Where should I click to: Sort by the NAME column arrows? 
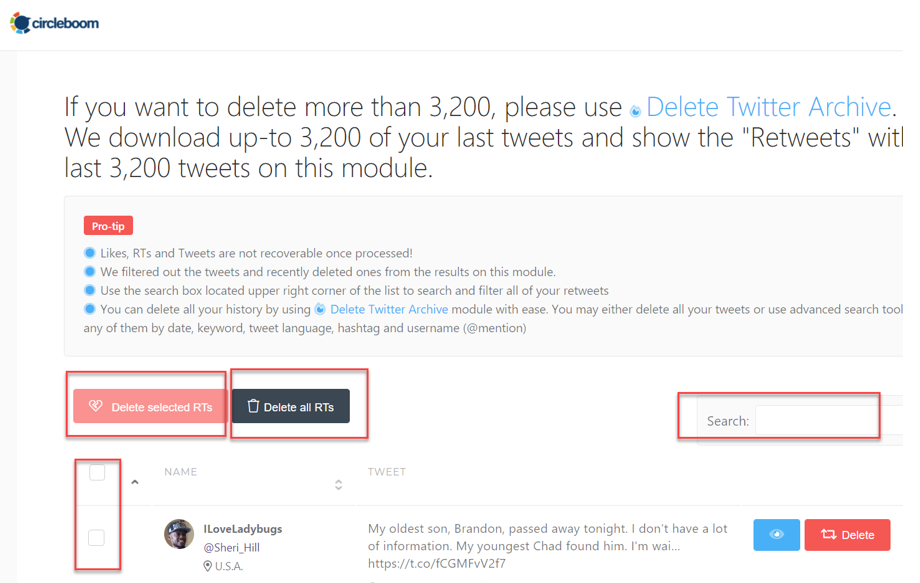[339, 485]
